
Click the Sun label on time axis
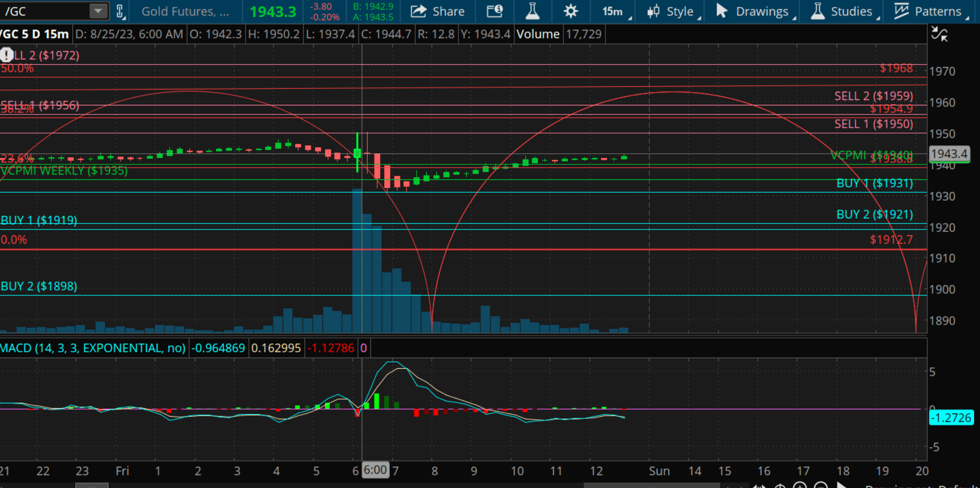click(659, 471)
